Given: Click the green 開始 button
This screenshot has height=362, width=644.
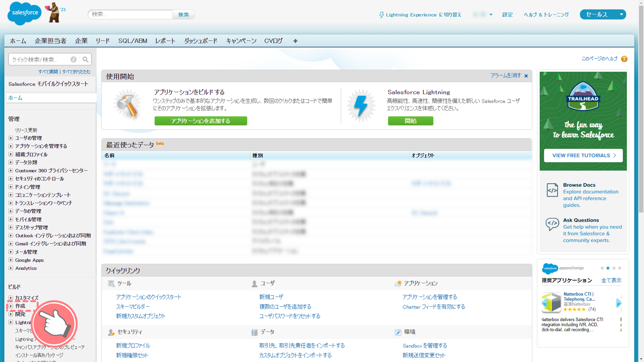Looking at the screenshot, I should point(411,121).
